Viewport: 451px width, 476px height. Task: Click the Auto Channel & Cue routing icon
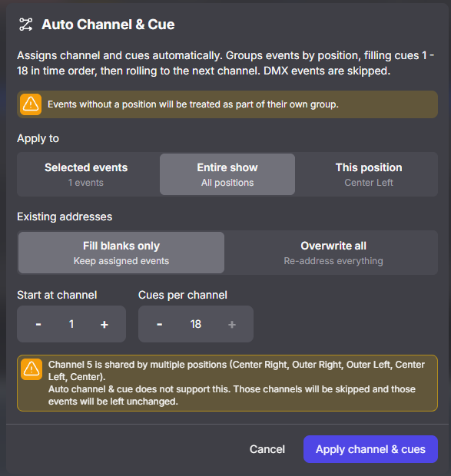pos(26,25)
